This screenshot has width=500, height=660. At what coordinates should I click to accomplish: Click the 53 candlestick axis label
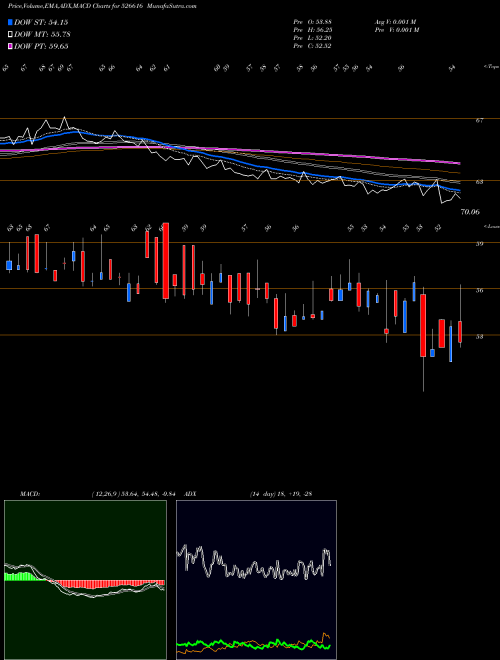[479, 336]
